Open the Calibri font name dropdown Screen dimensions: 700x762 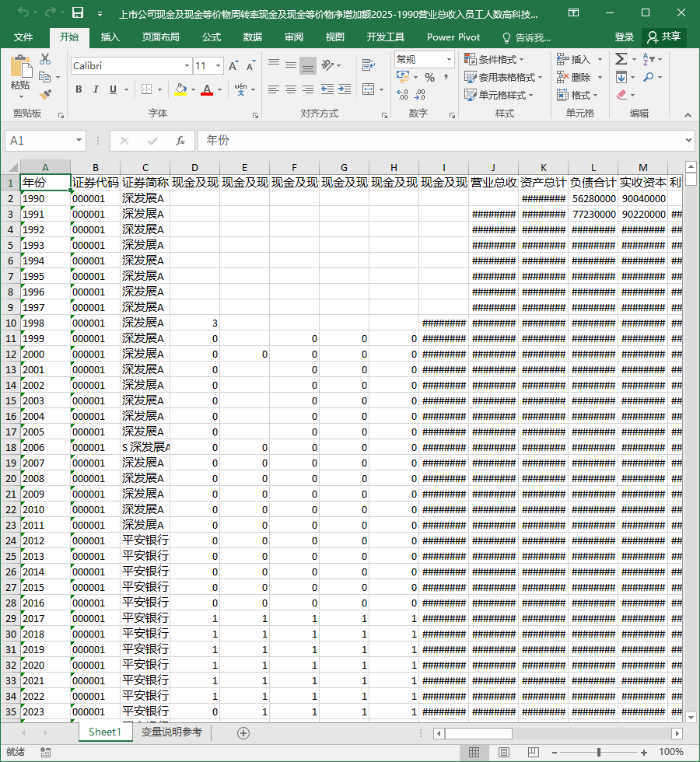187,65
